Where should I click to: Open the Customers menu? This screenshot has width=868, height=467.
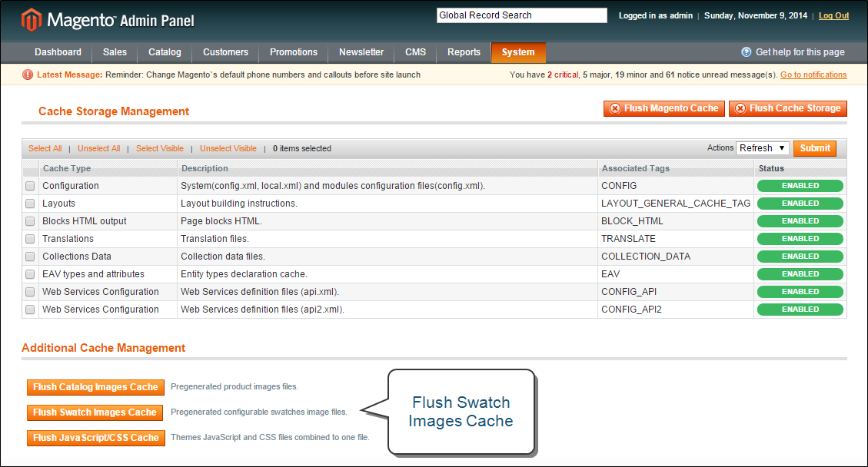[225, 52]
